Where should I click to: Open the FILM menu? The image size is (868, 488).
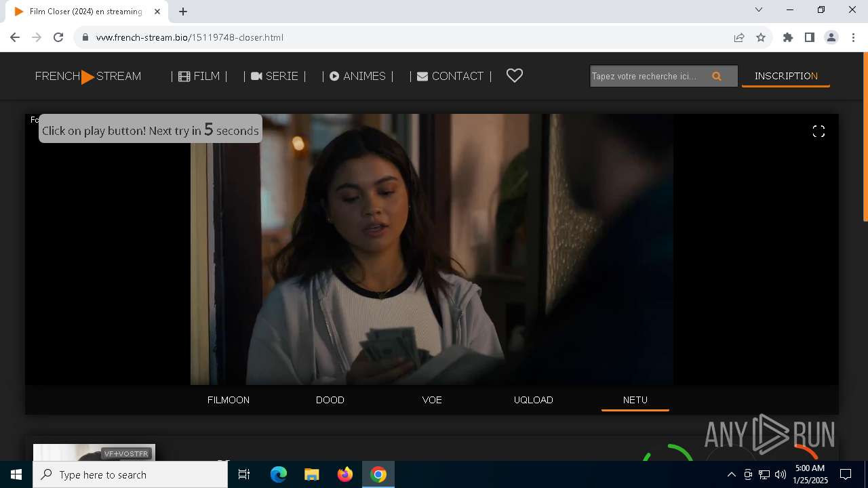(x=199, y=77)
